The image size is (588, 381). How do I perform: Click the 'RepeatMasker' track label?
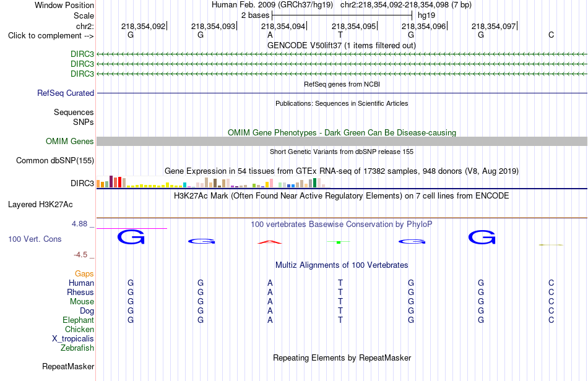pyautogui.click(x=68, y=366)
